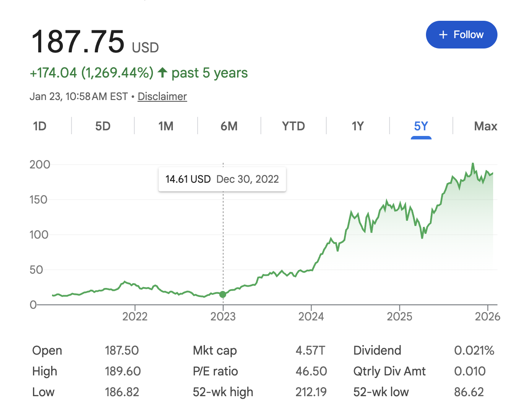Click the active 5Y tab
Viewport: 507px width, 420px height.
421,126
